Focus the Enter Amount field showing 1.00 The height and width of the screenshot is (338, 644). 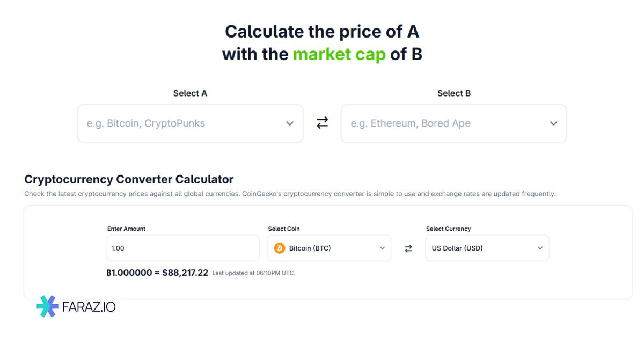coord(182,248)
